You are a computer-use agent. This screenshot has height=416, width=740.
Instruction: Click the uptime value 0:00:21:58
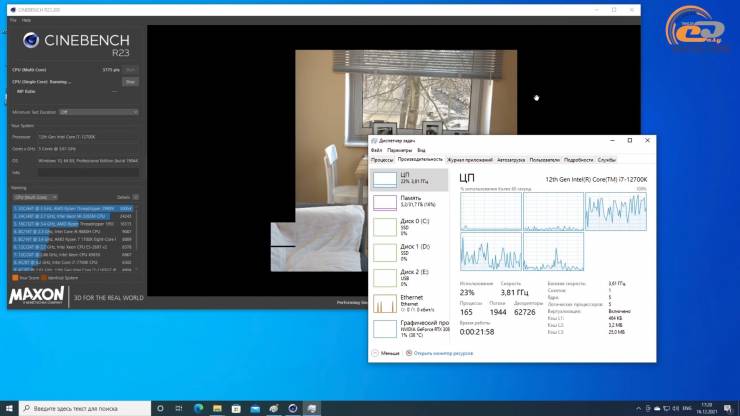pyautogui.click(x=477, y=332)
